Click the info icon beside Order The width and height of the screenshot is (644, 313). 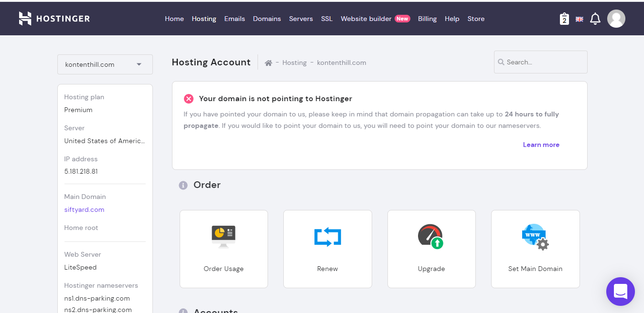click(183, 185)
